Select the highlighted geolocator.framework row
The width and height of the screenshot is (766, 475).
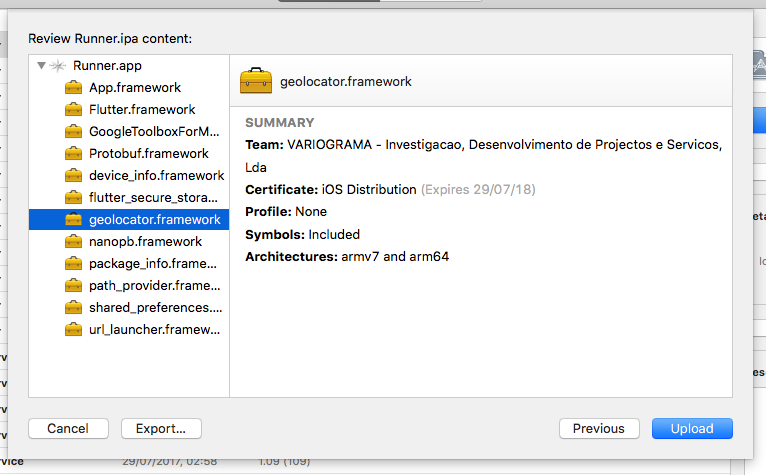point(129,219)
